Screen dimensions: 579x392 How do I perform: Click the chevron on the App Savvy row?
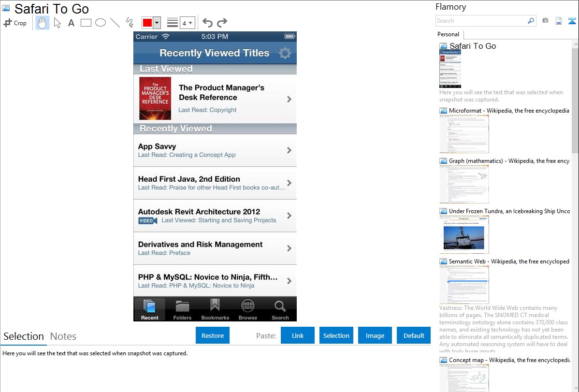(x=289, y=150)
